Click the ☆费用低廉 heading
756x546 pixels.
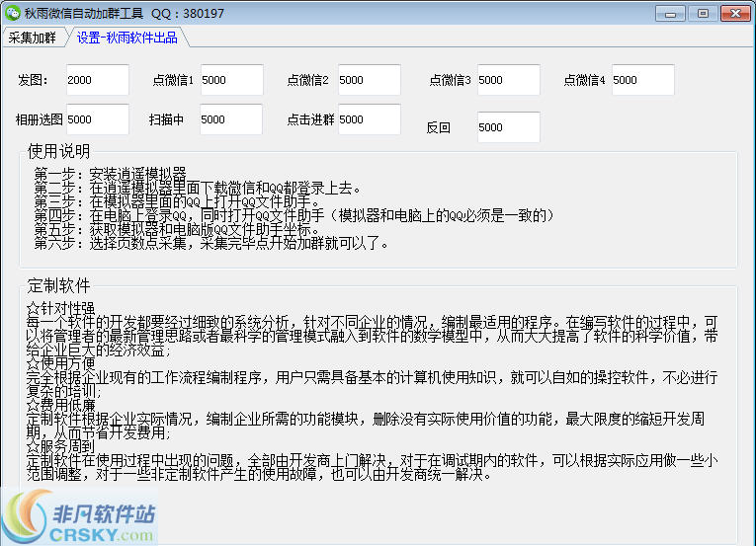coord(60,405)
